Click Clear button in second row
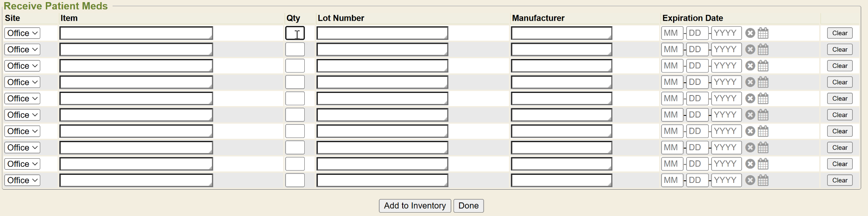The image size is (868, 216). pos(840,50)
